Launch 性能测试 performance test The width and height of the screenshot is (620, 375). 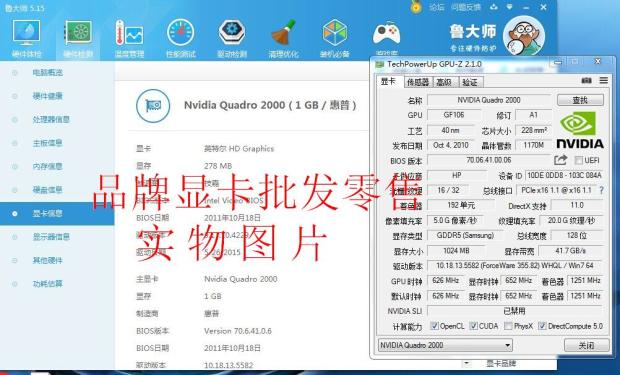pos(181,39)
